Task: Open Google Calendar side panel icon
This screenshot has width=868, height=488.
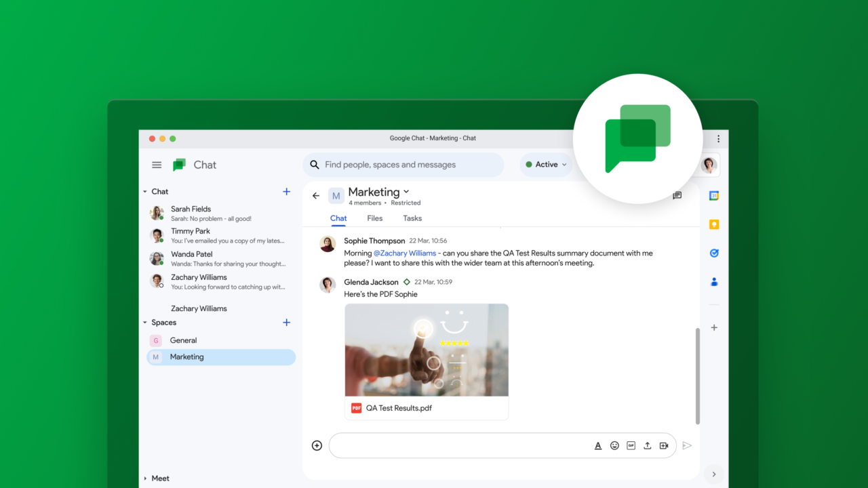Action: tap(714, 196)
